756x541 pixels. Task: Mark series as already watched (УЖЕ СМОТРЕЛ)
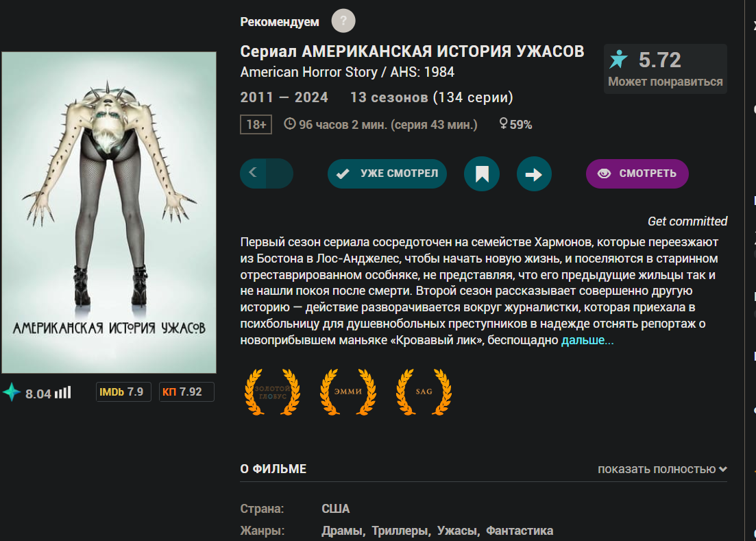coord(387,173)
